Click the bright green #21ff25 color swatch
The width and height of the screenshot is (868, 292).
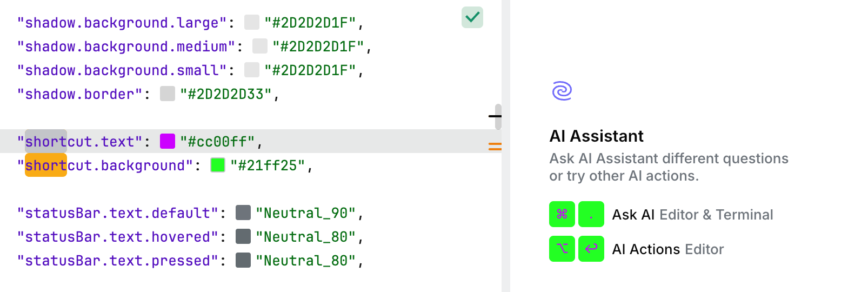tap(218, 165)
